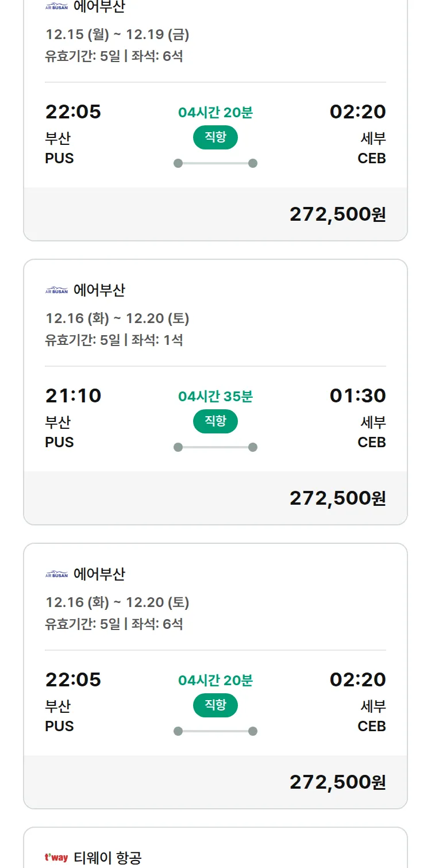Tap the 좌석: 1석 seat availability text
The image size is (431, 868).
click(x=157, y=340)
